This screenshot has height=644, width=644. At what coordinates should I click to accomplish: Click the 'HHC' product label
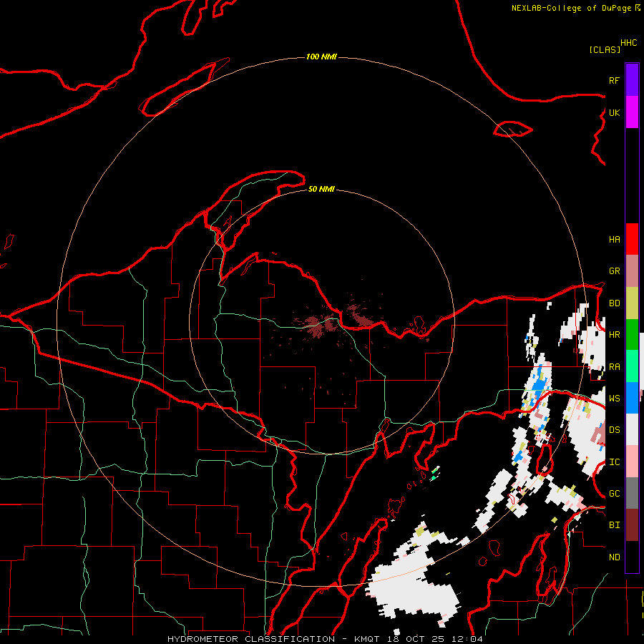tap(629, 43)
